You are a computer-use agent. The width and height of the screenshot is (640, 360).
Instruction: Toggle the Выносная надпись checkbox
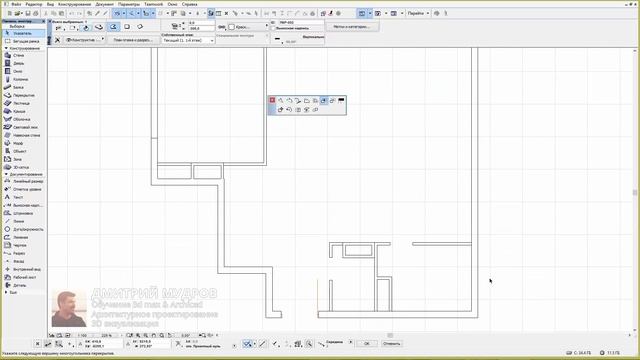coord(273,28)
